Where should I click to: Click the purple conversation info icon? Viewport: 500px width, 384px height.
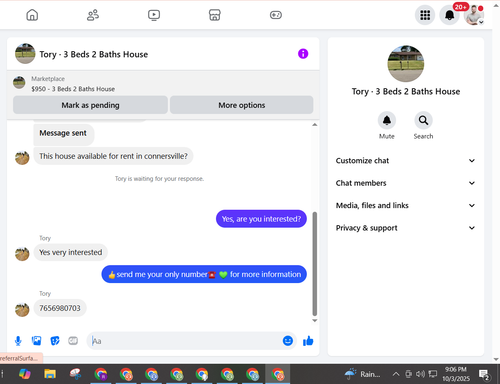pyautogui.click(x=303, y=54)
